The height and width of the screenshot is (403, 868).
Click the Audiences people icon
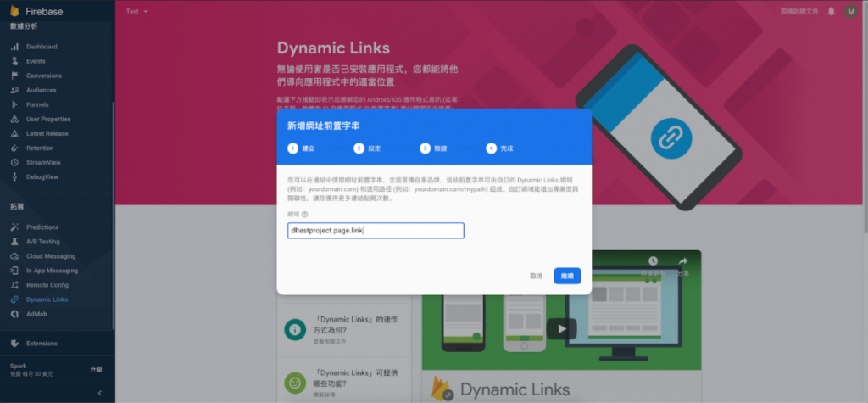(x=15, y=90)
